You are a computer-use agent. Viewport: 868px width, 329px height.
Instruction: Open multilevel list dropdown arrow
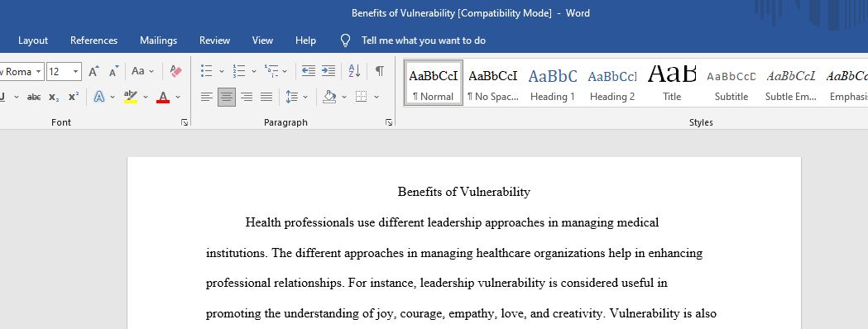point(285,71)
